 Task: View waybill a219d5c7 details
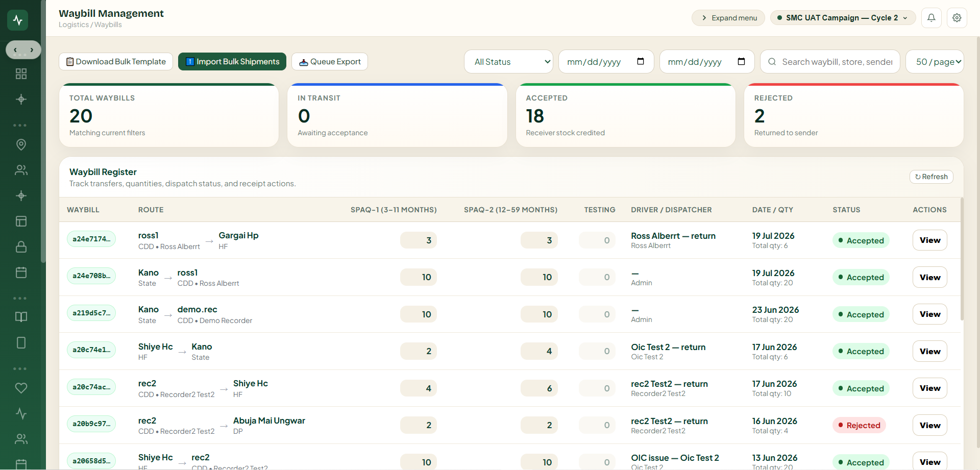click(x=930, y=314)
